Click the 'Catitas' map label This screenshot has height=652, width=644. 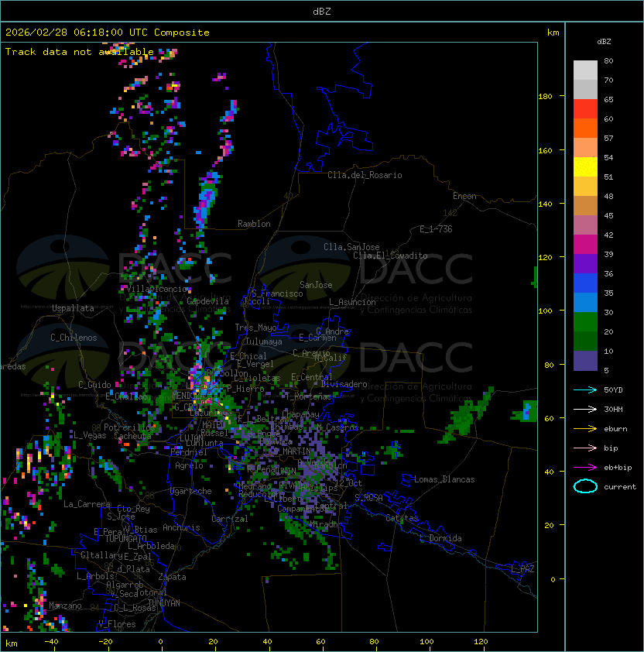click(402, 518)
